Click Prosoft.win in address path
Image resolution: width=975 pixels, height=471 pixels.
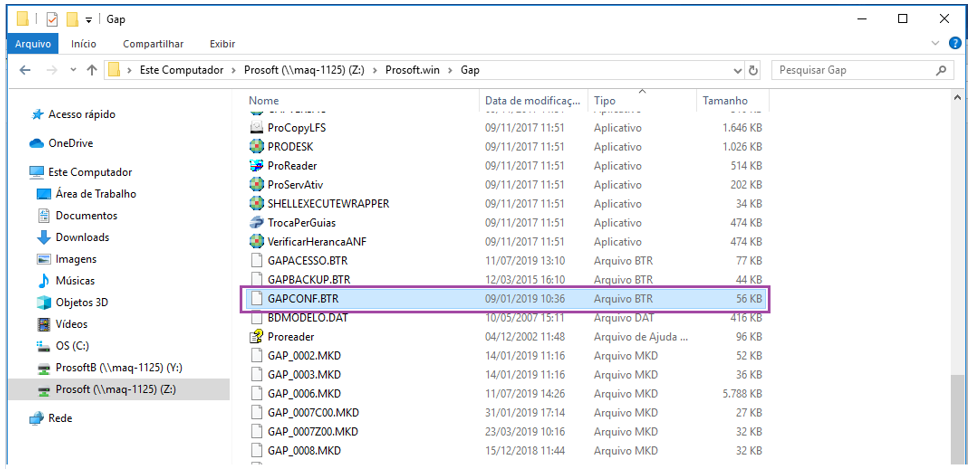click(x=412, y=70)
